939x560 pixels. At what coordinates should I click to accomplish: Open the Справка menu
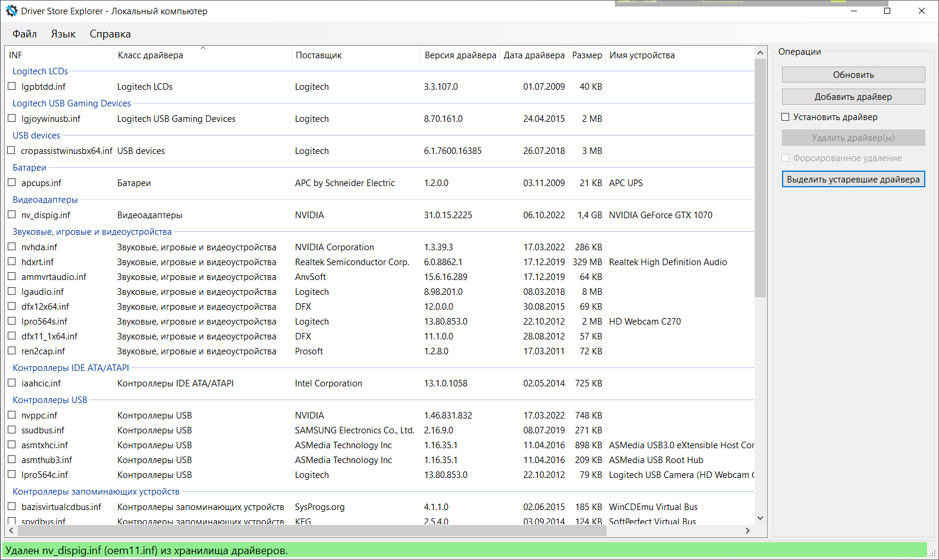point(110,34)
